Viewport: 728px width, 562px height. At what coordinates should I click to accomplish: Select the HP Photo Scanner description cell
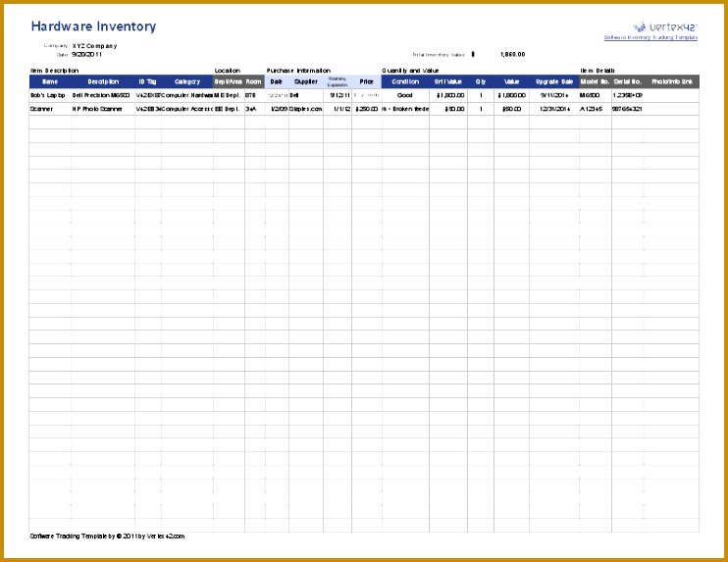[103, 109]
